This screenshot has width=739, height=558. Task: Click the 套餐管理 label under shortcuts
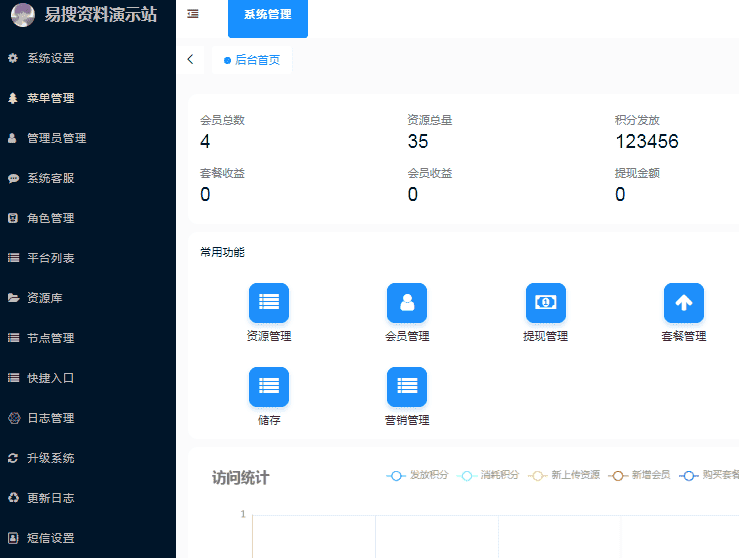tap(684, 336)
